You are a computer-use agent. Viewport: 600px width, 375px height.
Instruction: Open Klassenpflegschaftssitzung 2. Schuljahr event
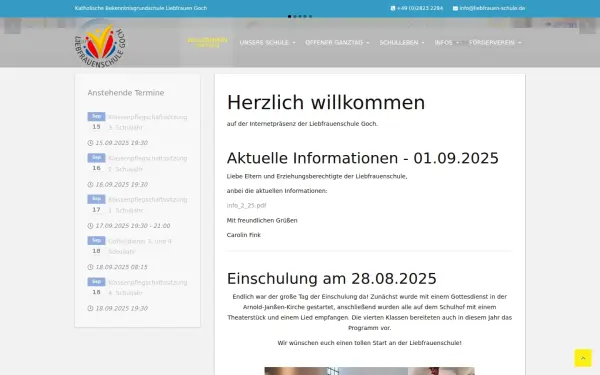147,163
